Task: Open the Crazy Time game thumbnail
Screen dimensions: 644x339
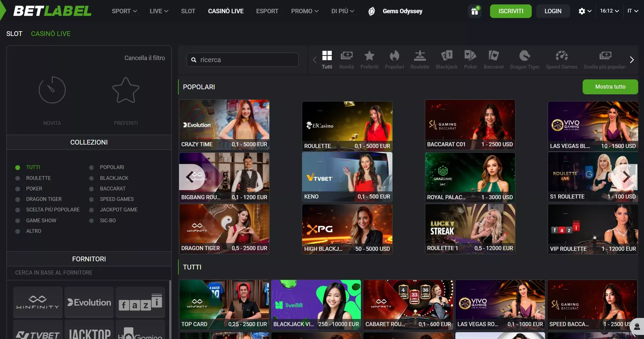Action: click(224, 125)
